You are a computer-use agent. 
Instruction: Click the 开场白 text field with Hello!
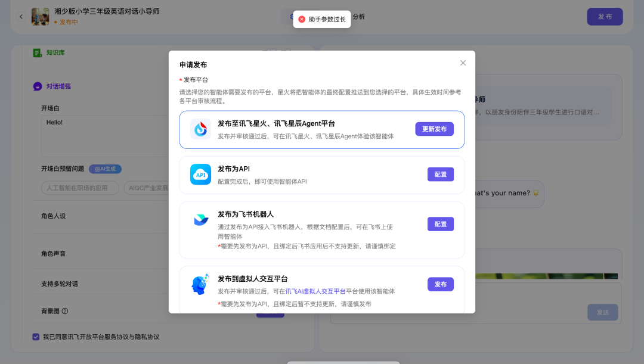click(105, 136)
